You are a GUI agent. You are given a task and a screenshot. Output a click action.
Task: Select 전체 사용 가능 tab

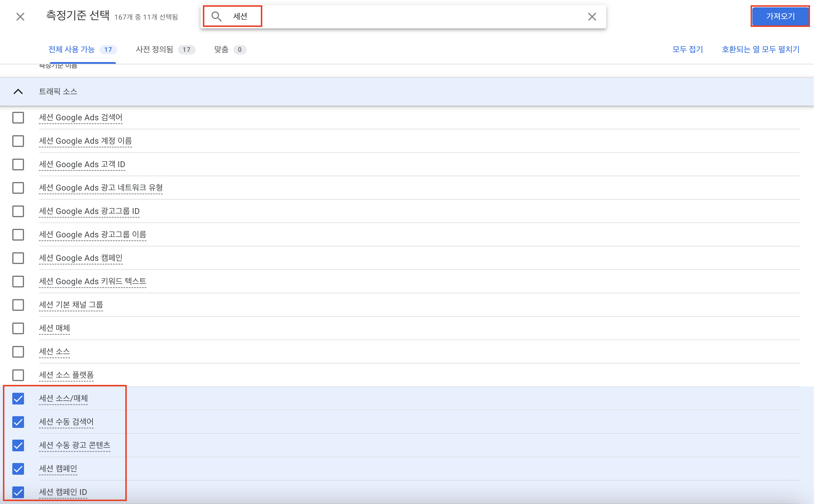[82, 50]
